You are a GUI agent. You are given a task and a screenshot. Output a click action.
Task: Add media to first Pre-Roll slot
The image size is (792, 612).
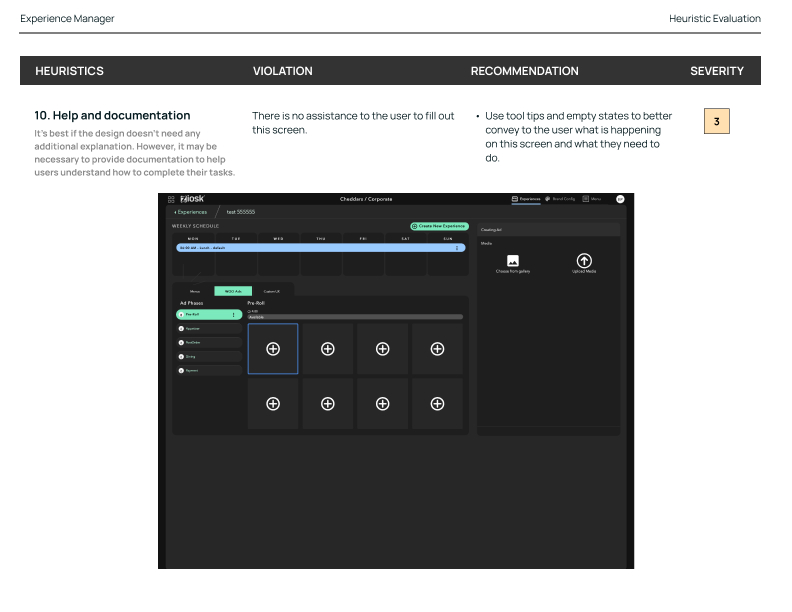click(273, 348)
